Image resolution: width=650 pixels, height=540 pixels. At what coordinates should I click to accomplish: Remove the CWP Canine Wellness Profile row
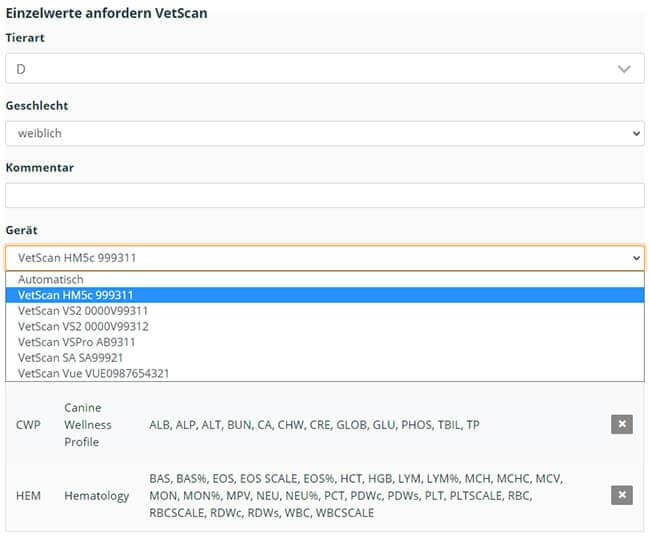(x=621, y=424)
